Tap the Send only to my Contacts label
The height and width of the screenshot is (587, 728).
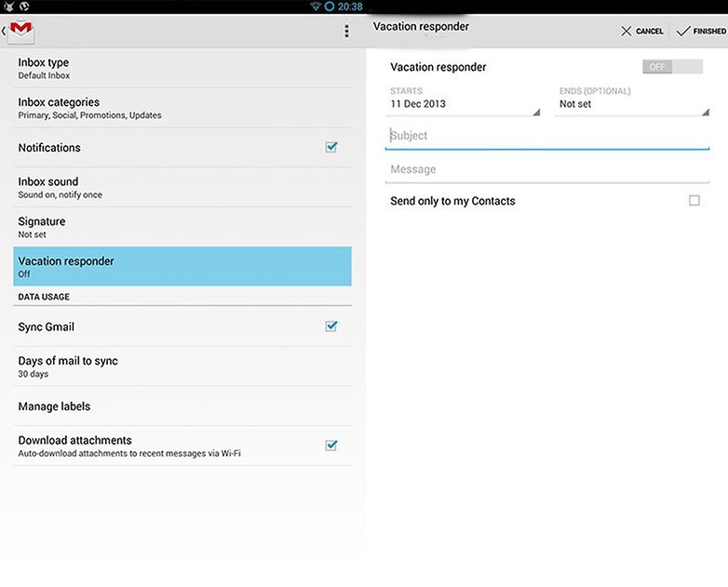[452, 201]
